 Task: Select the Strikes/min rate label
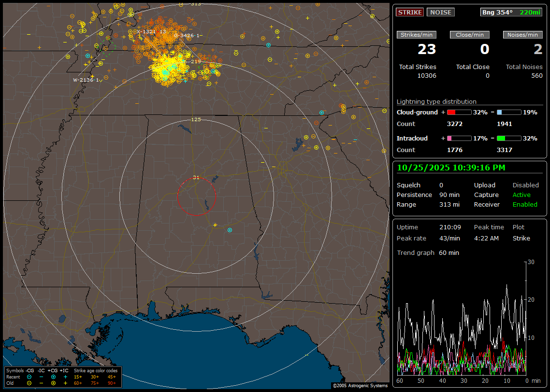417,35
